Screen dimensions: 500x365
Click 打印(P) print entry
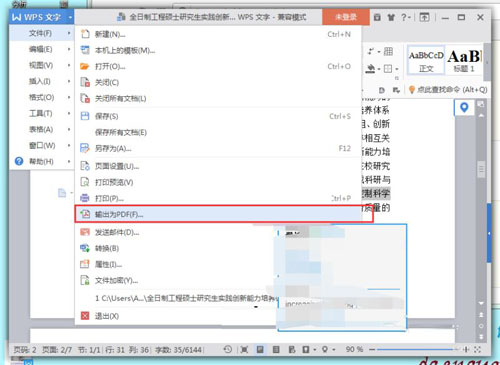[218, 198]
